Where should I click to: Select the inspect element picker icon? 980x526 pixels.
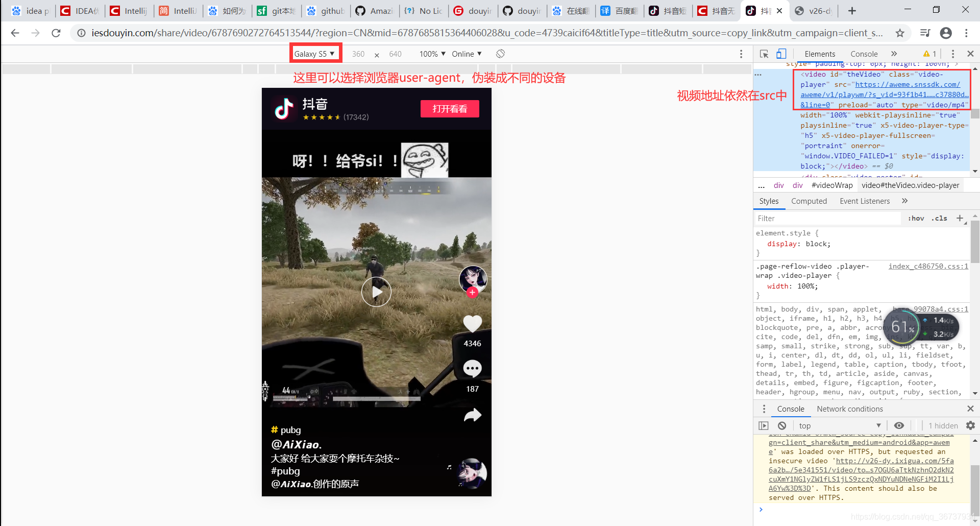[x=764, y=54]
